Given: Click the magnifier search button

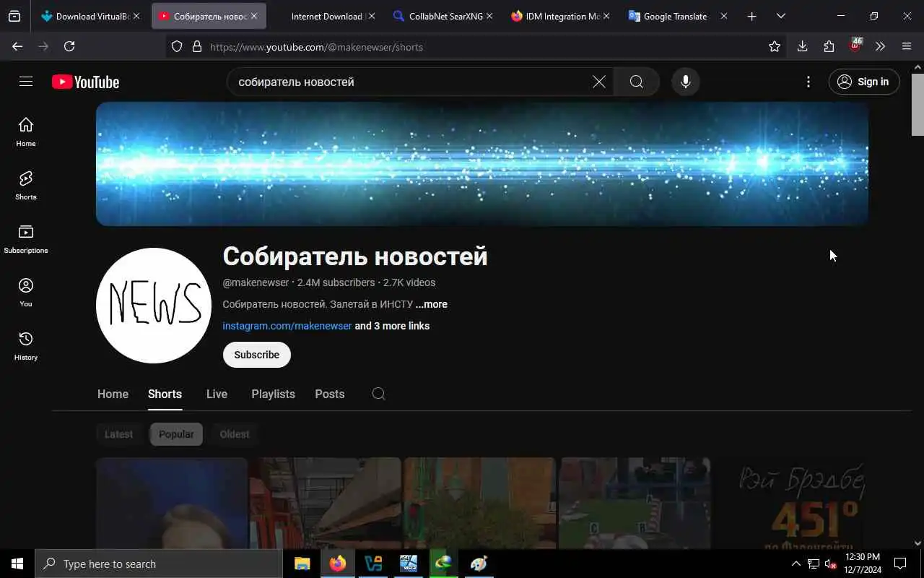Looking at the screenshot, I should [636, 82].
